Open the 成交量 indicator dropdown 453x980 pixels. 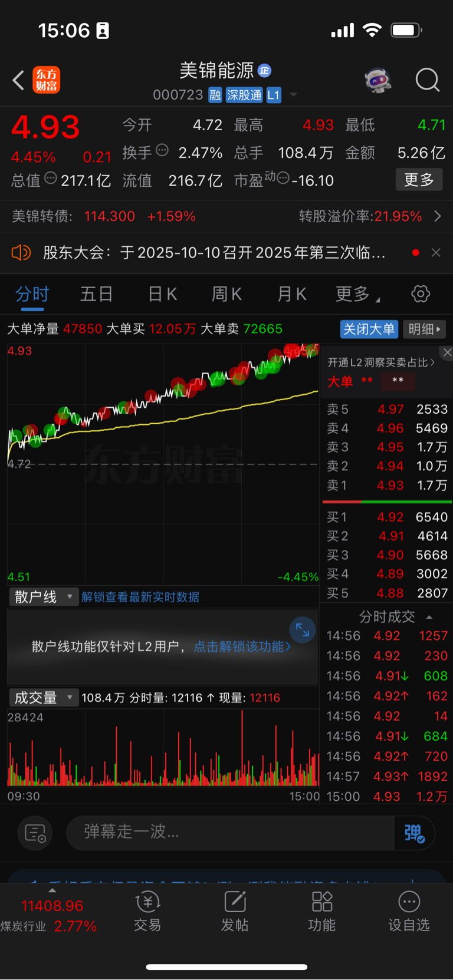(43, 698)
